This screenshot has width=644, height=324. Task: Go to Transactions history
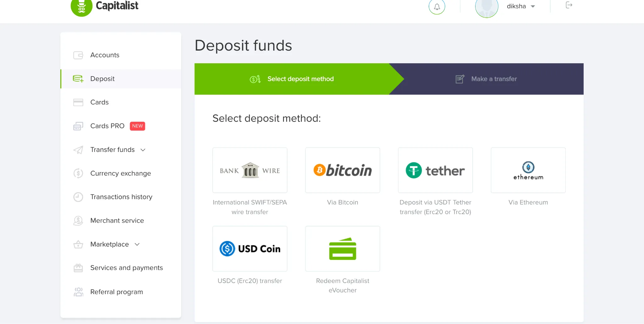[121, 197]
